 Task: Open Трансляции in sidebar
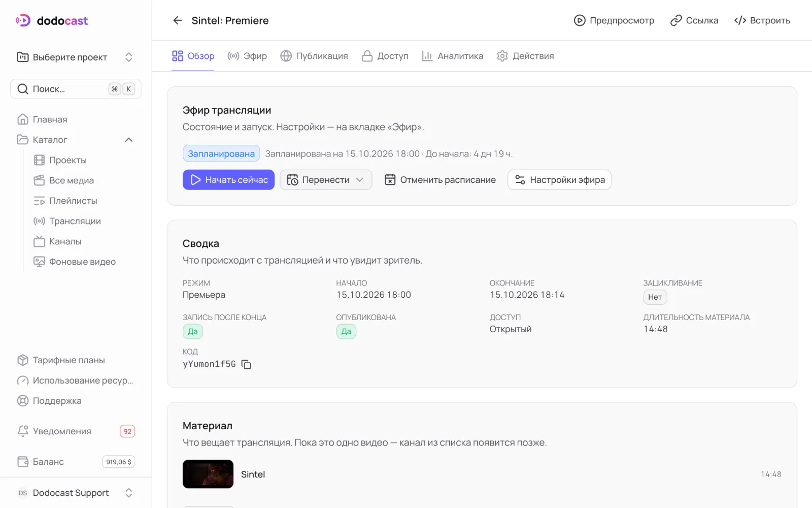point(84,221)
